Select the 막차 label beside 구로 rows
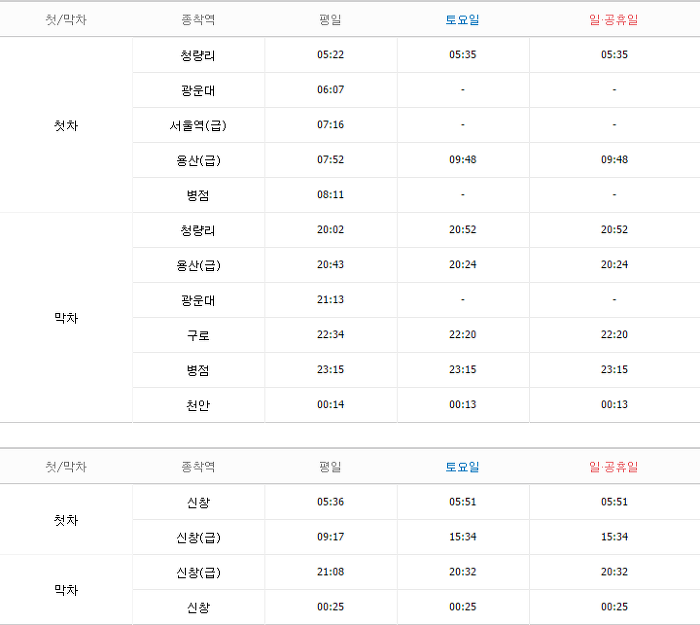The height and width of the screenshot is (625, 700). (x=66, y=318)
